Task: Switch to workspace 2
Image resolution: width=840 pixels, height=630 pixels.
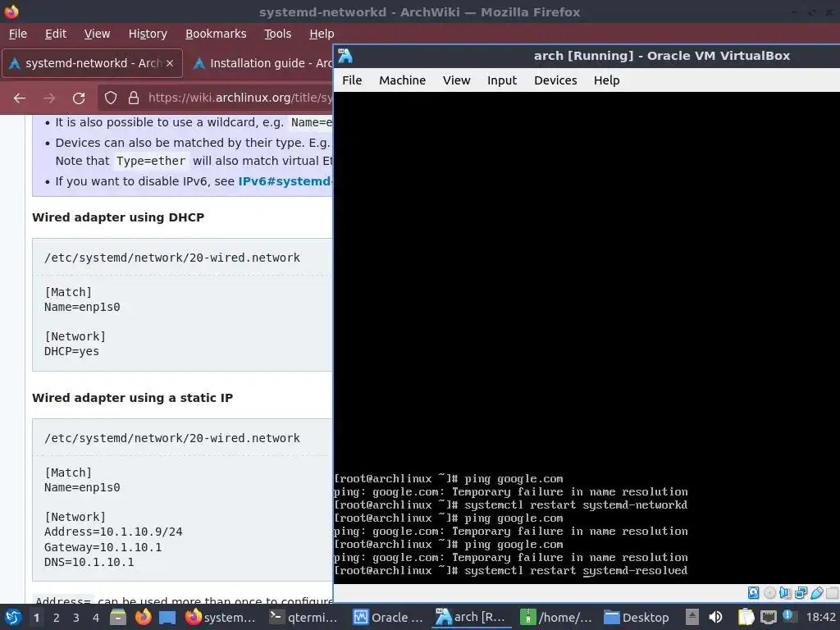Action: pyautogui.click(x=57, y=618)
